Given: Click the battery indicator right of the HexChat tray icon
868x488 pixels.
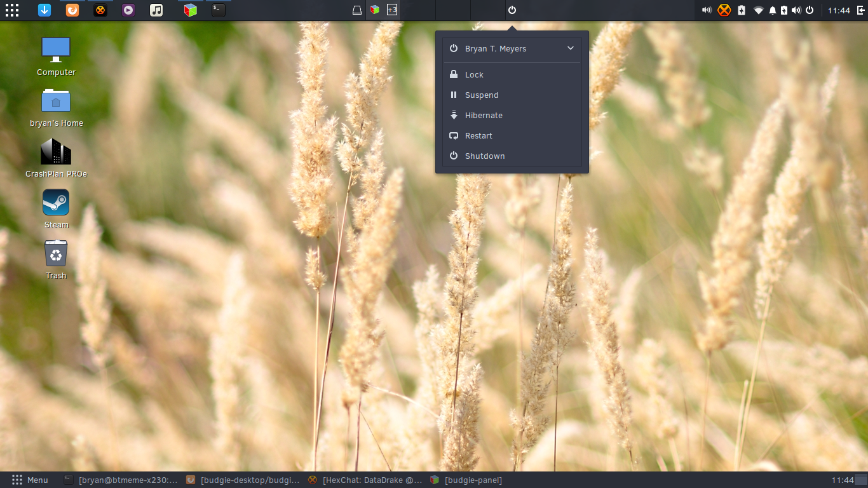Looking at the screenshot, I should 742,10.
